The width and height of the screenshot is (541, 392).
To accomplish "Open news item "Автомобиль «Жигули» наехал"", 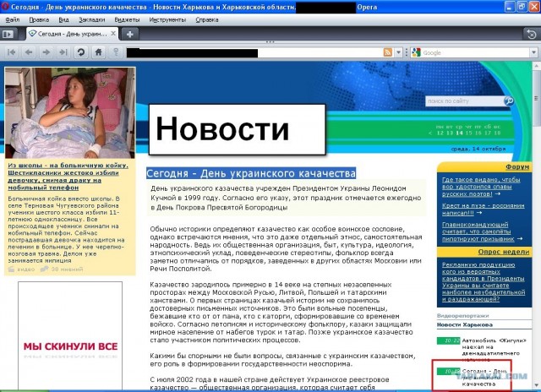I will (494, 350).
